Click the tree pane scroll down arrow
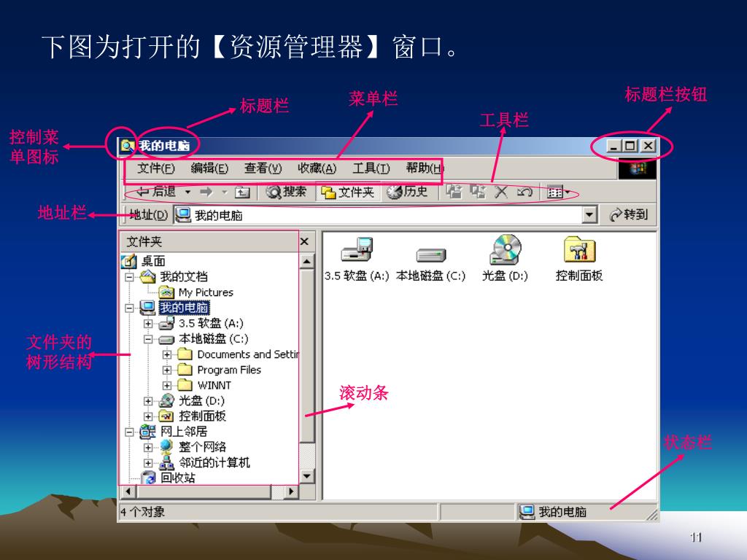747x560 pixels. pyautogui.click(x=307, y=475)
